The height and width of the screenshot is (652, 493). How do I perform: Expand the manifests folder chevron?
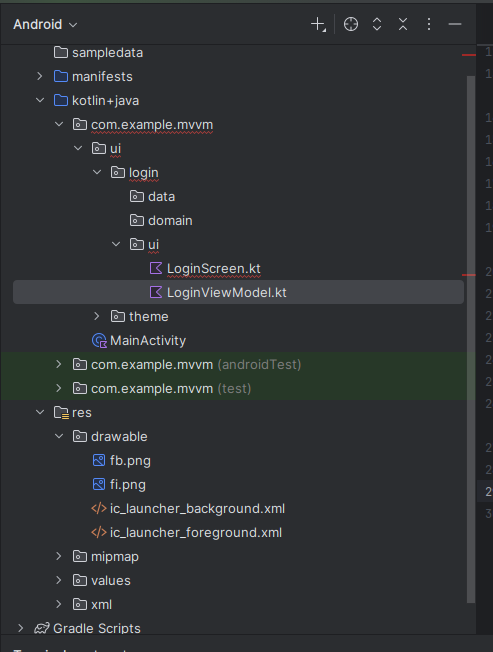(x=40, y=76)
